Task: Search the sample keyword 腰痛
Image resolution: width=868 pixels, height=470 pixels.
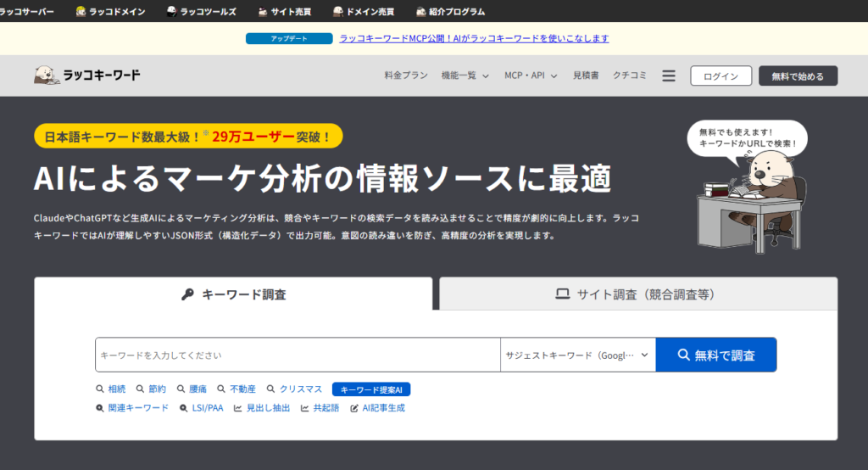Action: click(x=192, y=389)
